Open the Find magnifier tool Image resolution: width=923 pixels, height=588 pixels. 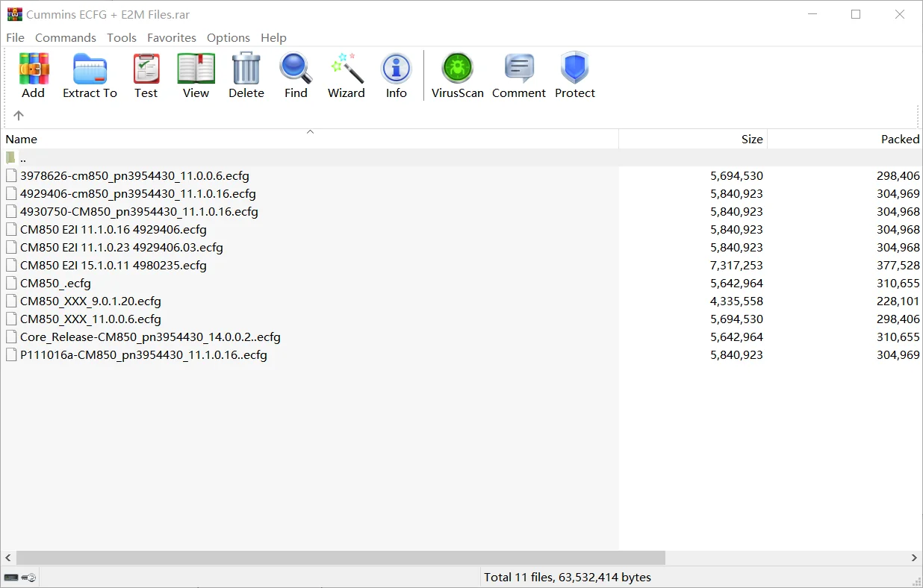click(296, 75)
